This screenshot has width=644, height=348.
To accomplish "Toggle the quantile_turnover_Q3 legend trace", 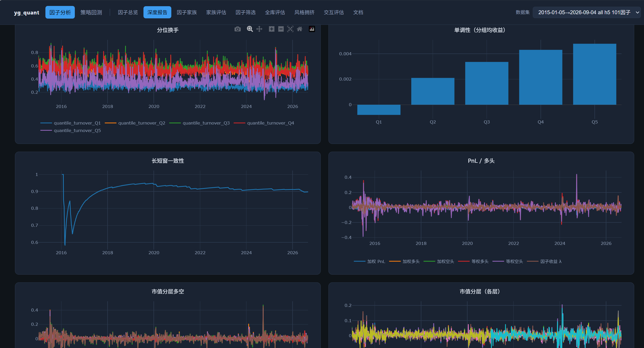I will [x=199, y=123].
